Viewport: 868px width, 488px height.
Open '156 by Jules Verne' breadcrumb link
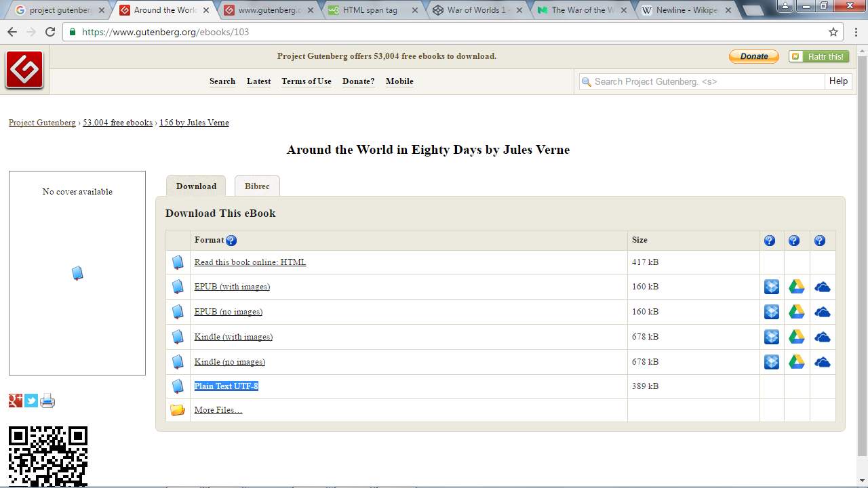click(194, 123)
